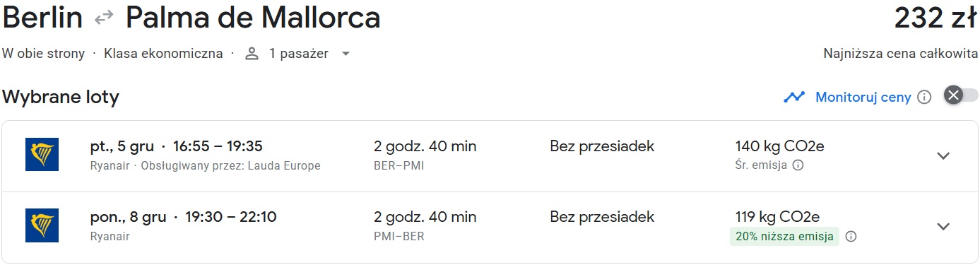
Task: Click Ryanair logo on the 8 gru flight
Action: pyautogui.click(x=42, y=225)
